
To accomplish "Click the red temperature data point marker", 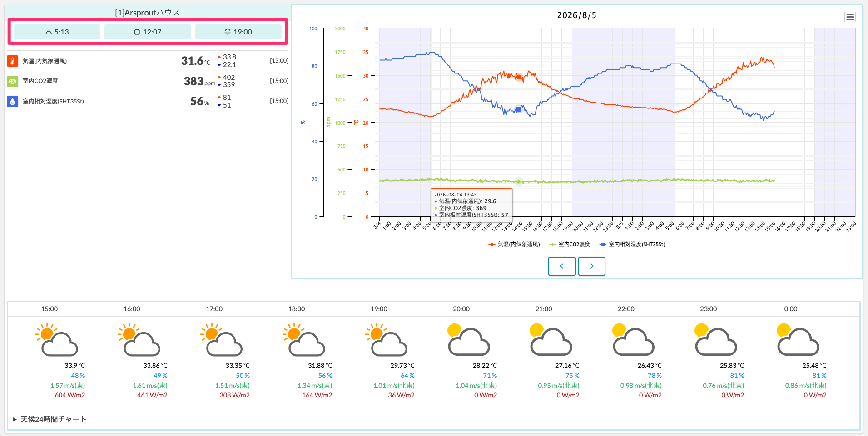I will (x=518, y=77).
